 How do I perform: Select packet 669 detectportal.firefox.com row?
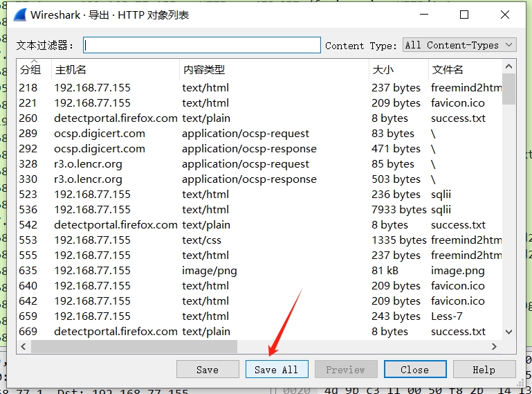coord(259,332)
